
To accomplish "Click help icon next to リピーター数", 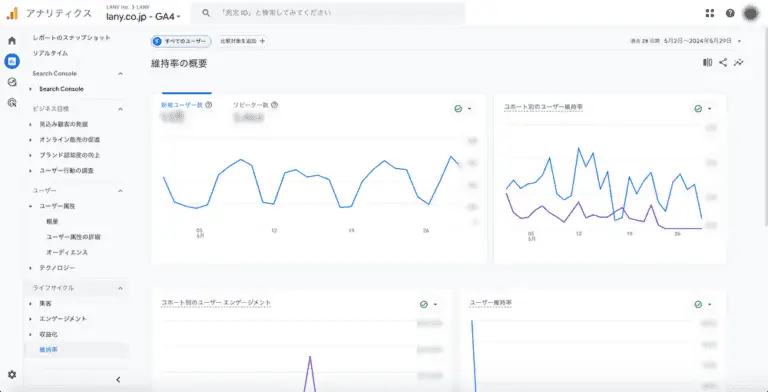I will 275,104.
